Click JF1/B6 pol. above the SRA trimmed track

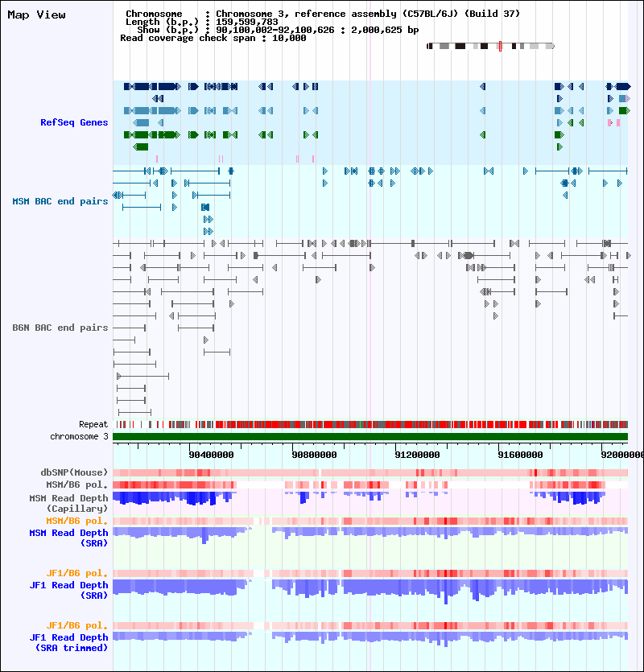pyautogui.click(x=77, y=625)
